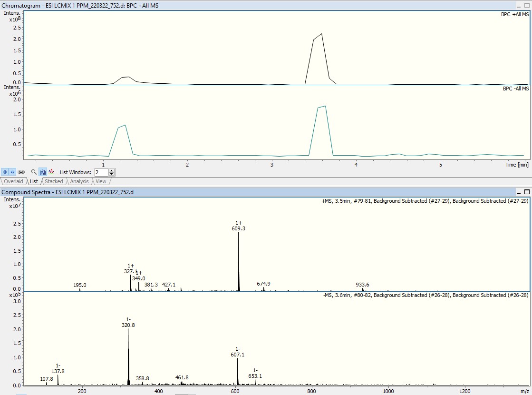The height and width of the screenshot is (395, 532).
Task: Maximize the Compound Spectra panel
Action: coord(526,192)
